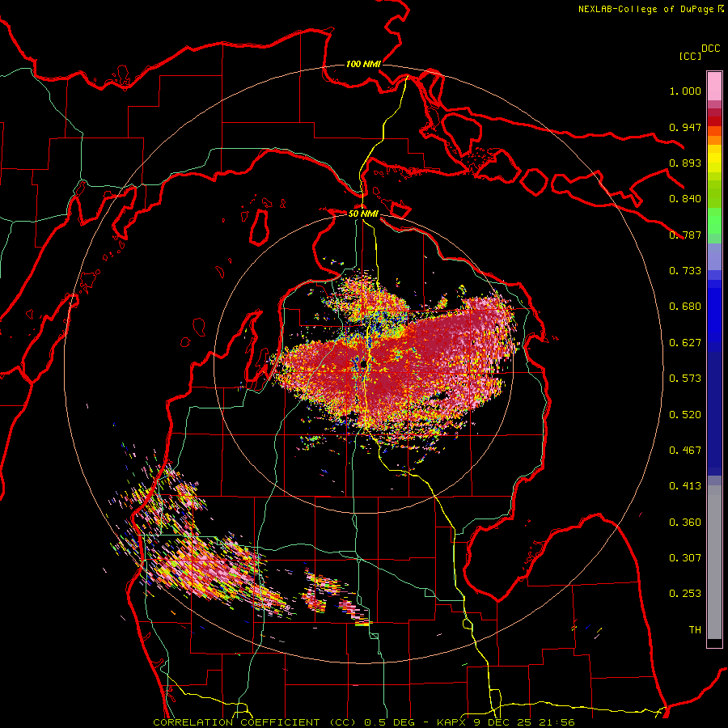Image resolution: width=728 pixels, height=728 pixels.
Task: Click the 100 NMI range ring label
Action: [363, 64]
